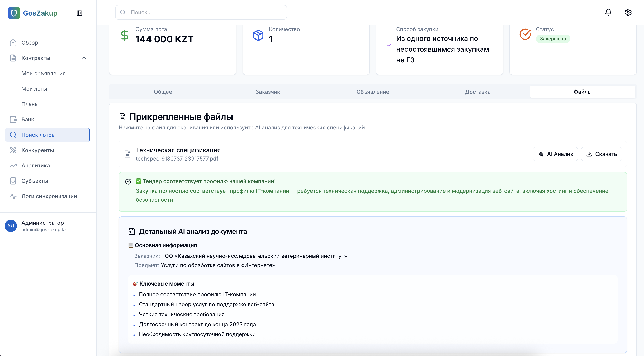
Task: Open Мои объявления in the sidebar
Action: click(44, 74)
